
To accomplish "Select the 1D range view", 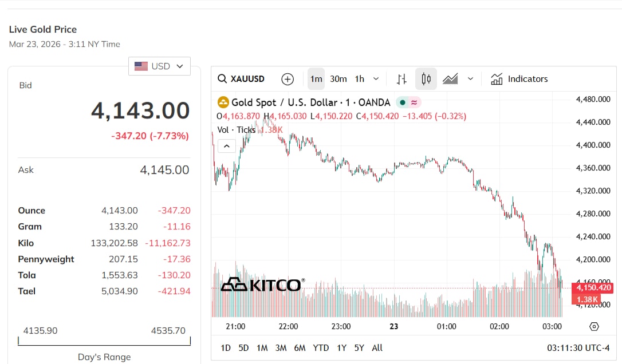I will tap(225, 347).
